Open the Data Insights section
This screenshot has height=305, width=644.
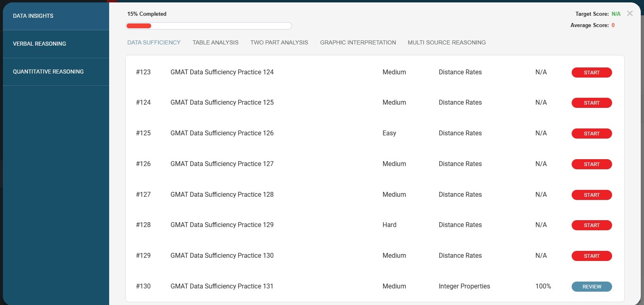pyautogui.click(x=33, y=16)
